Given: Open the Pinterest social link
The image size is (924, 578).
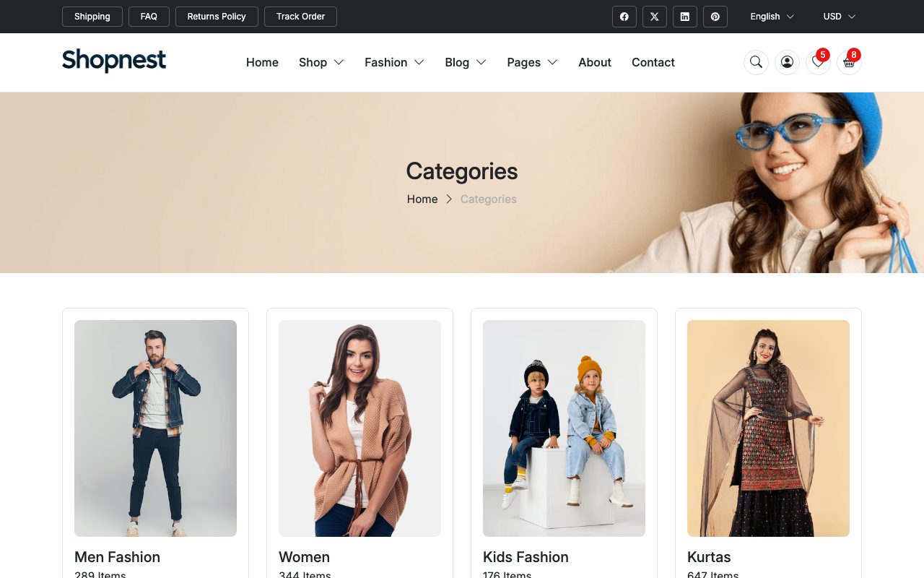Looking at the screenshot, I should tap(715, 17).
